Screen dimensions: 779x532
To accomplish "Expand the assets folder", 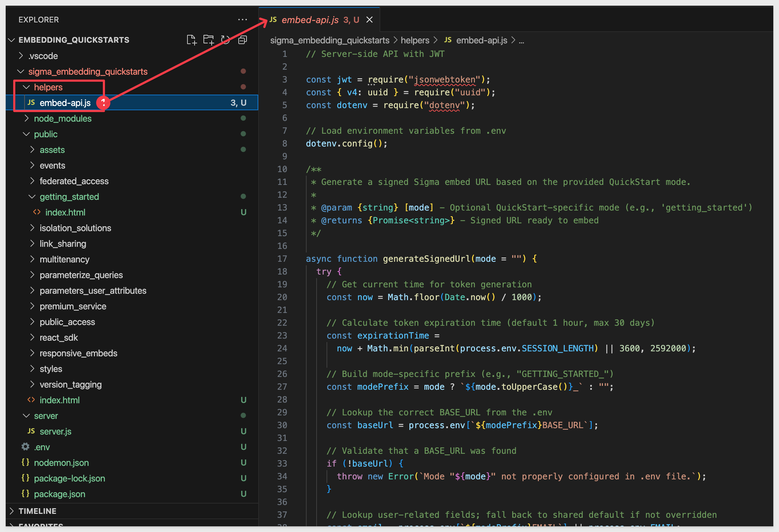I will click(32, 150).
